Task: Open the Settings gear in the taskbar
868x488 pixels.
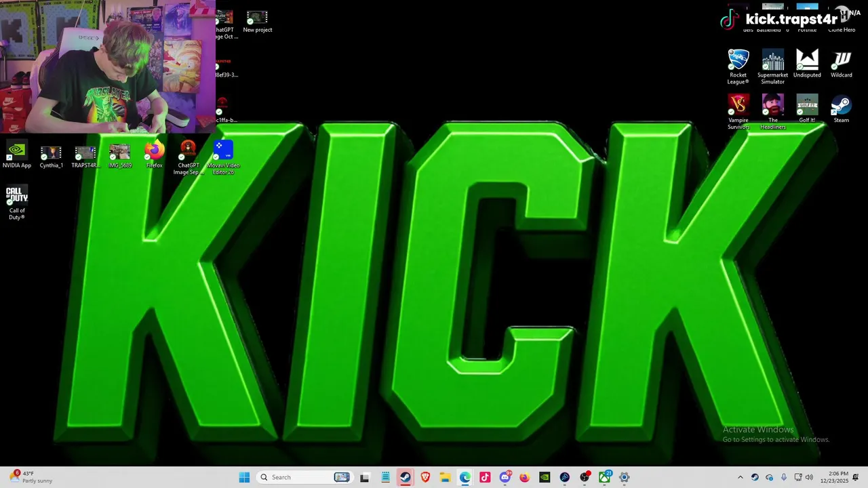Action: (x=624, y=477)
